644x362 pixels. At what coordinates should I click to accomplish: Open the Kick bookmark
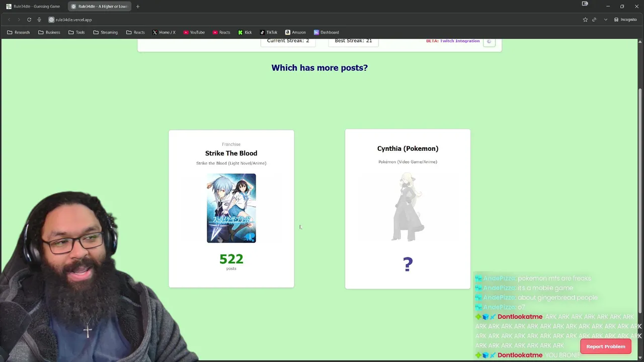(245, 32)
